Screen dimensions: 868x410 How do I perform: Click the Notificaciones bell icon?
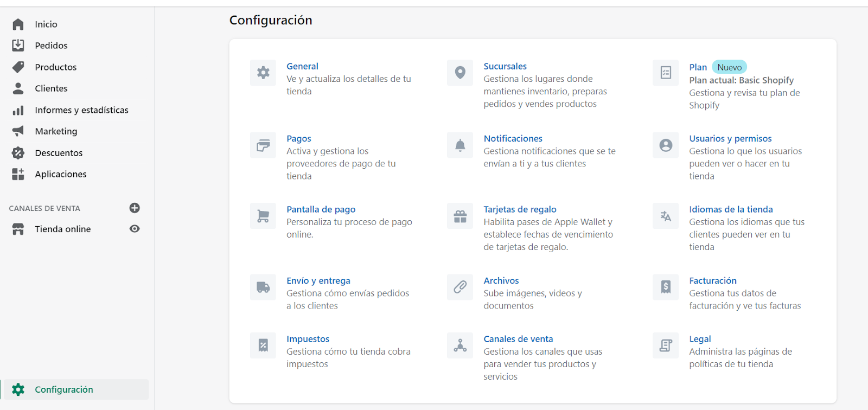pos(460,145)
